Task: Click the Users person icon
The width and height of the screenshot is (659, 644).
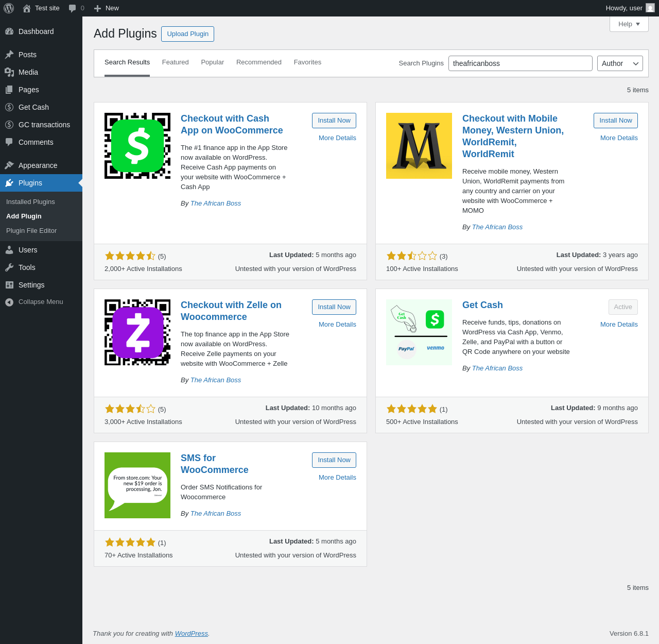Action: (x=9, y=250)
